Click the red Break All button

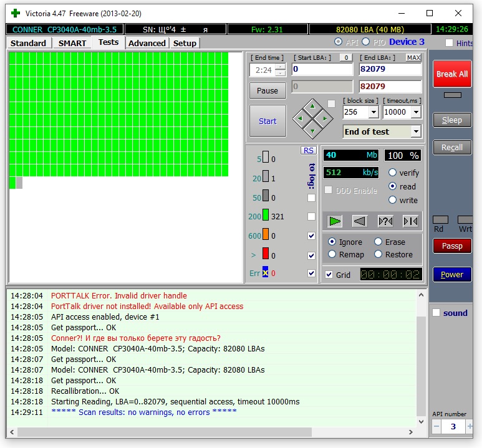(452, 74)
